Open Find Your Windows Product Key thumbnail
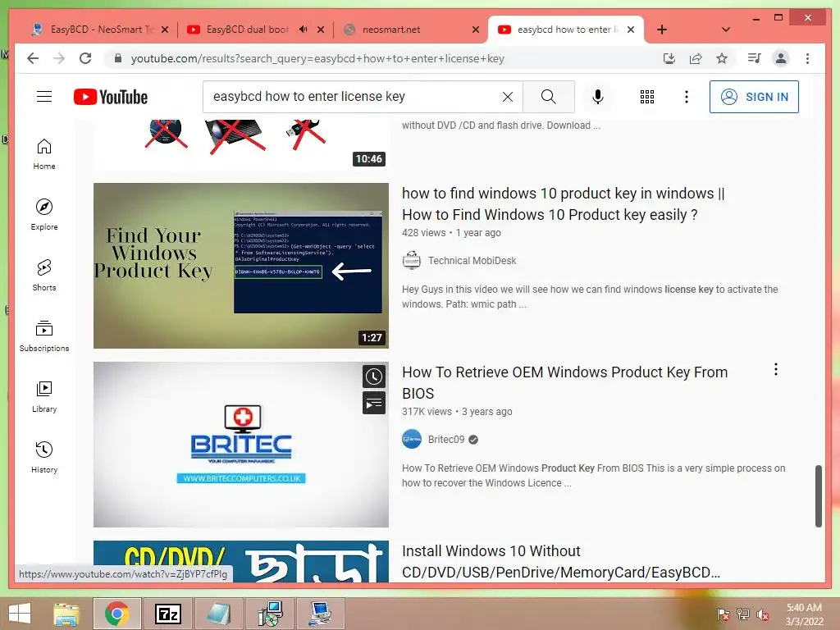This screenshot has width=840, height=630. (241, 266)
